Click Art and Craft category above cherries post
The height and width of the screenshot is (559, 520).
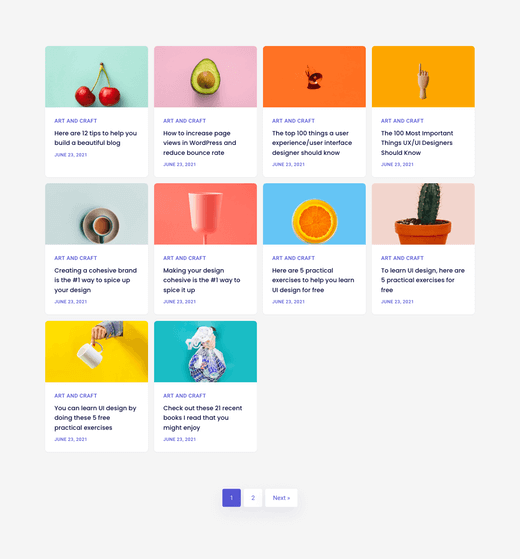76,121
